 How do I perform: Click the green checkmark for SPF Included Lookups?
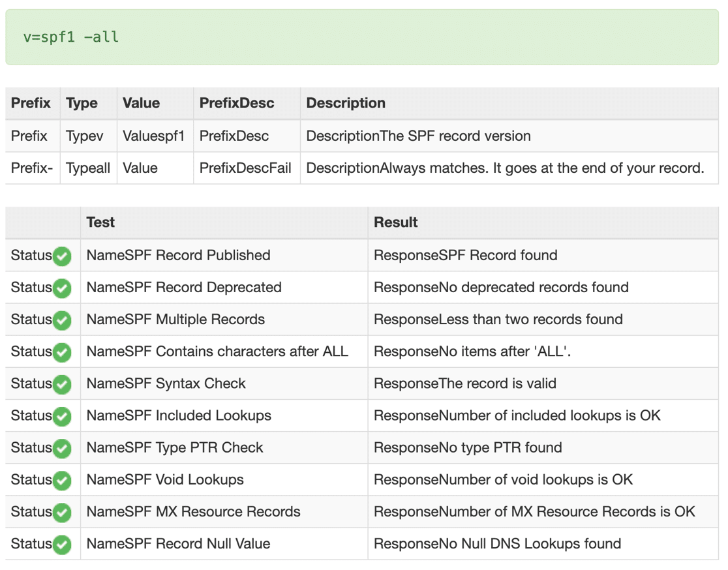pyautogui.click(x=61, y=415)
